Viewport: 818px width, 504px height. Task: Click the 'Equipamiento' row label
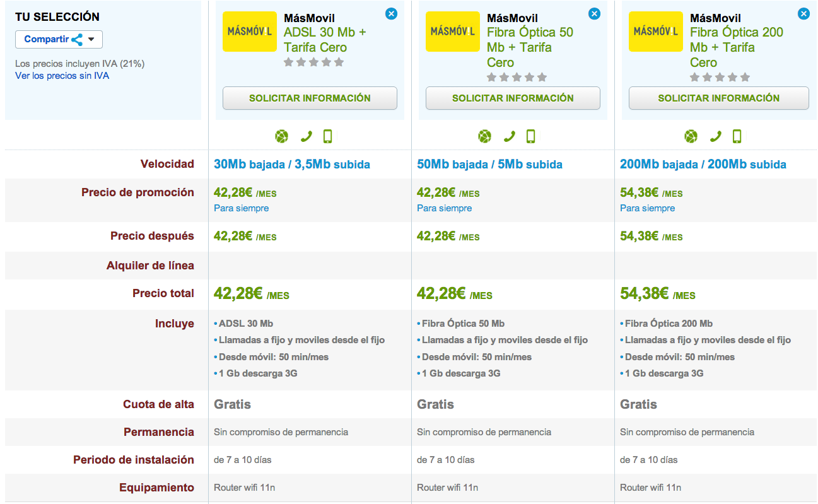point(156,488)
